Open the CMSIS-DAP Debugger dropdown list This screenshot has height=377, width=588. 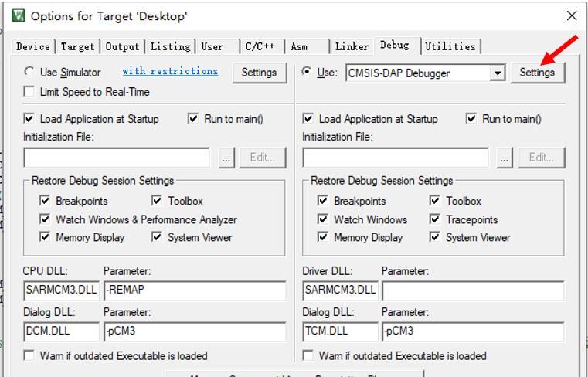click(497, 73)
